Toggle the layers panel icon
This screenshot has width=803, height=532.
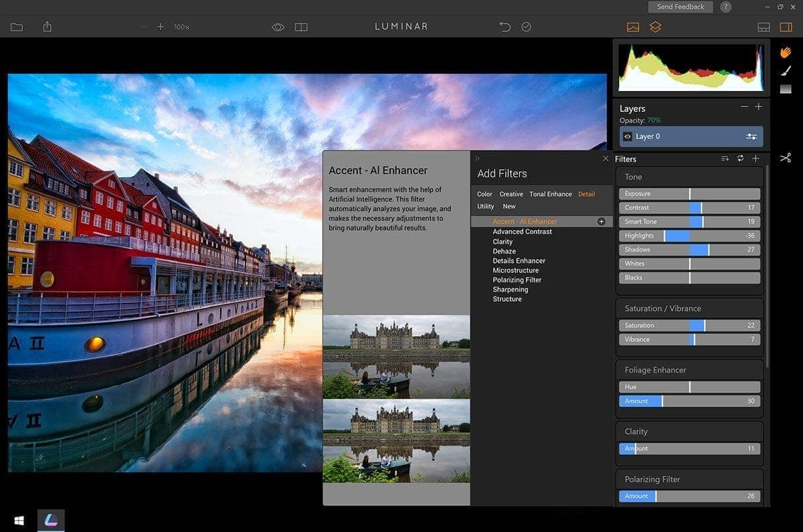tap(655, 27)
